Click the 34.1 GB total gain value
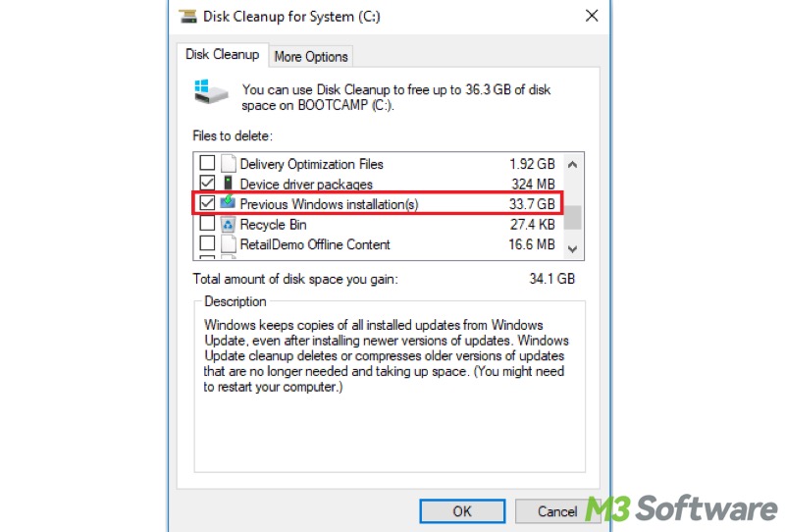The image size is (785, 532). (x=551, y=279)
